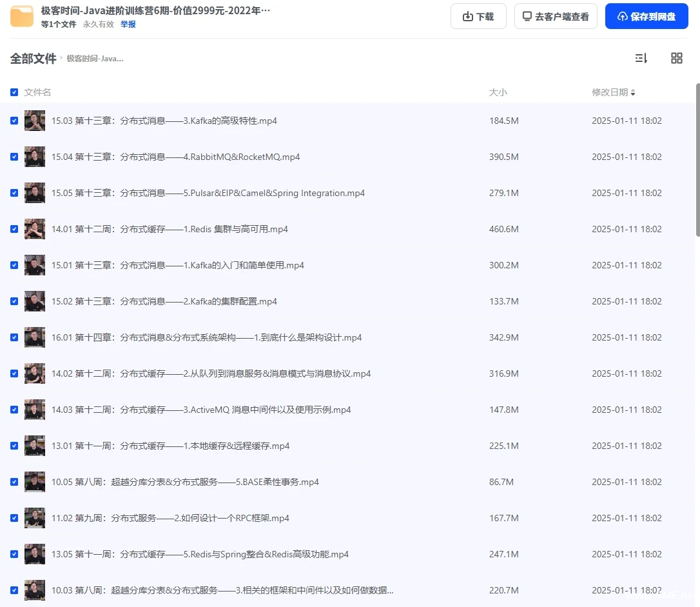
Task: Uncheck the 14.01 Redis 集群与高可用 checkbox
Action: (14, 229)
